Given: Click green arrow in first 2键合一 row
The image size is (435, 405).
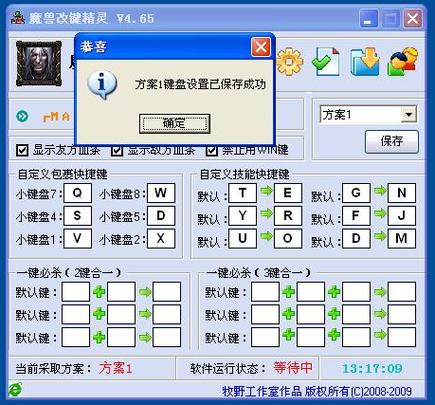Looking at the screenshot, I should [x=145, y=292].
